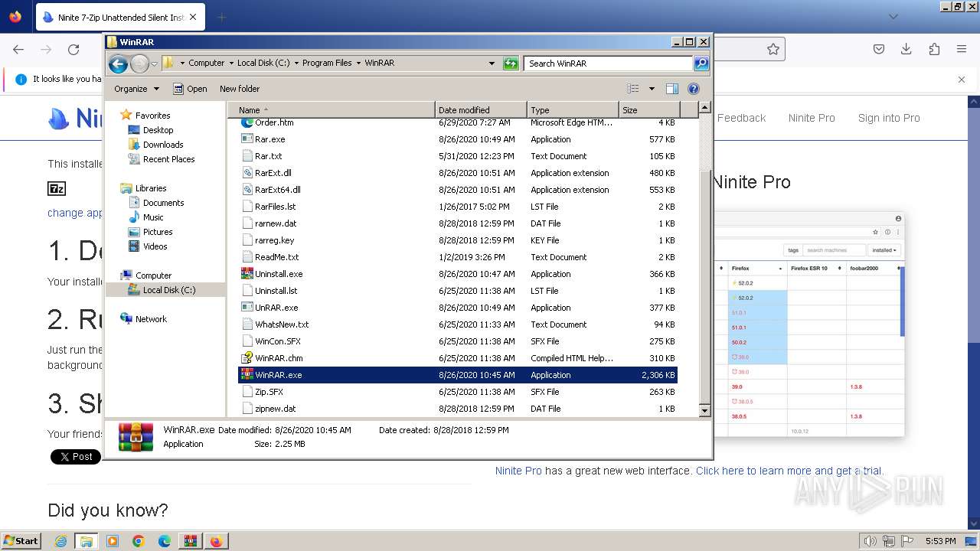This screenshot has width=980, height=551.
Task: Select Desktop under Favorites
Action: pos(158,130)
